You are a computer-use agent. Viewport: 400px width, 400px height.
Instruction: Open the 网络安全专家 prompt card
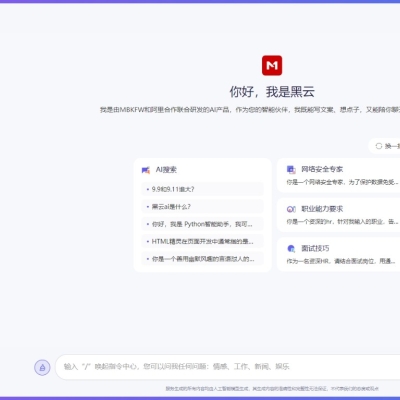pyautogui.click(x=339, y=175)
